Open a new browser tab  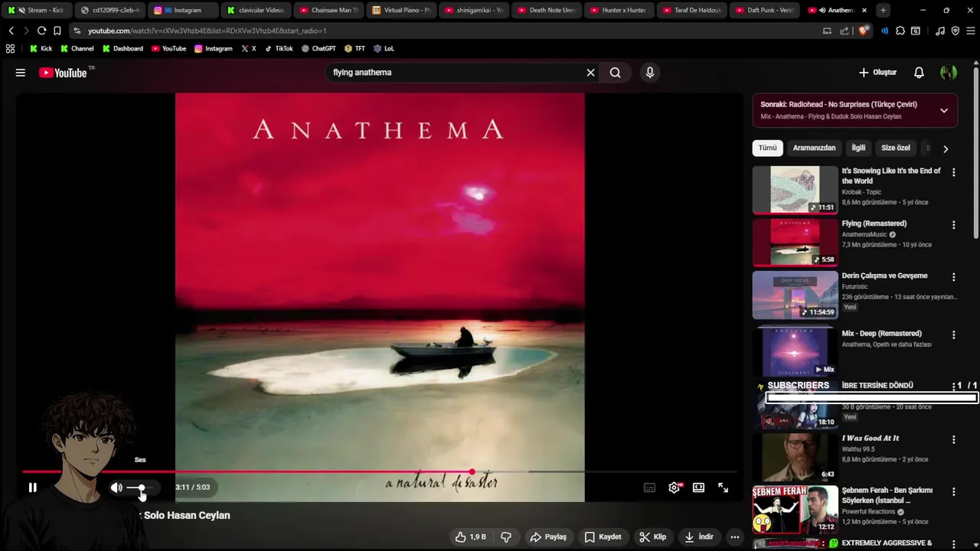(x=883, y=10)
